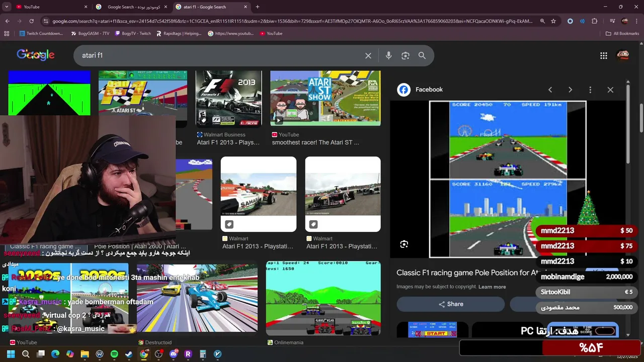Open Steam from the taskbar
The width and height of the screenshot is (644, 362).
click(x=129, y=354)
